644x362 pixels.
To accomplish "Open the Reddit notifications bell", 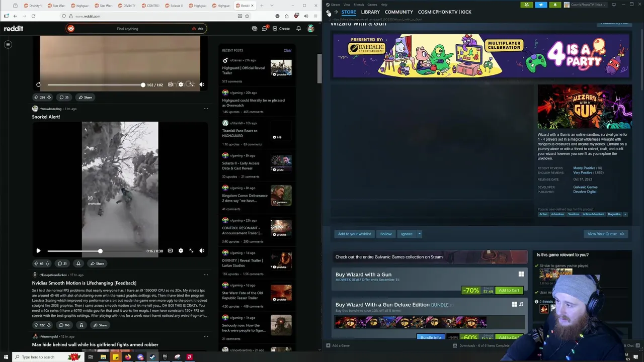I will [x=298, y=29].
